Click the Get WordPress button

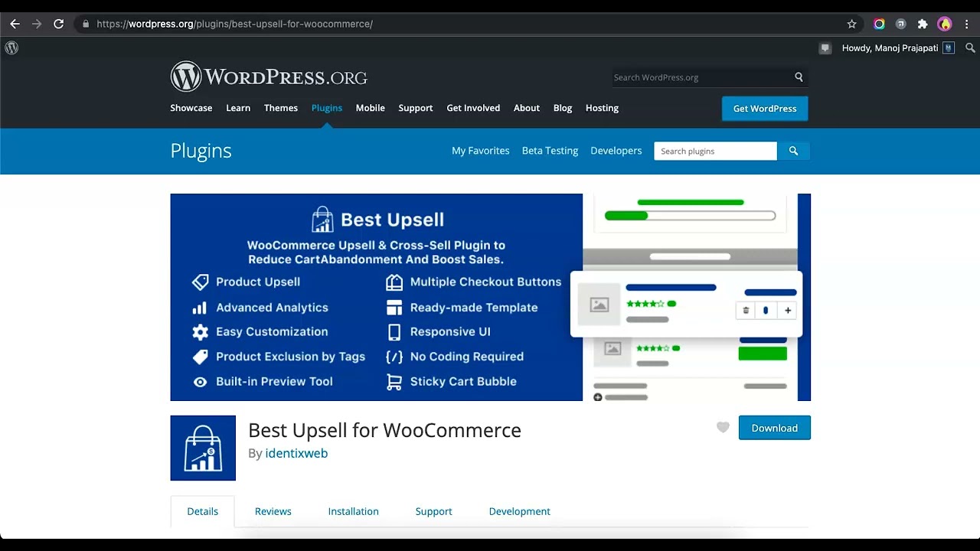[765, 108]
